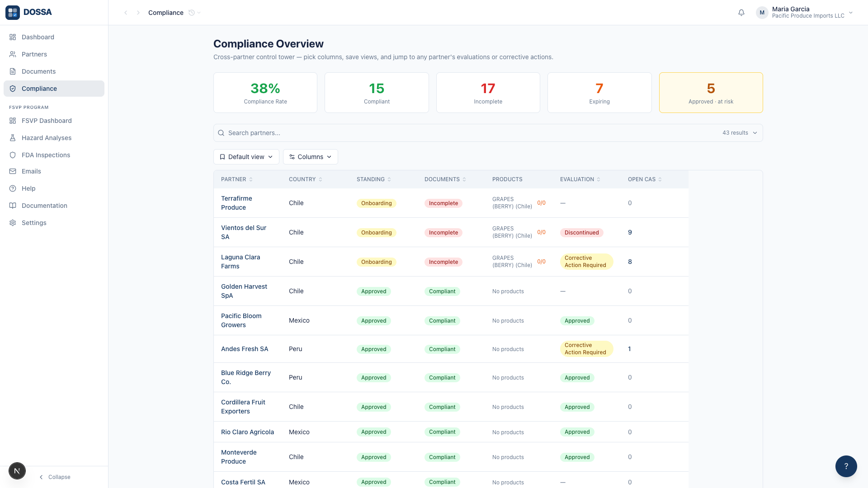Click the Dashboard grid icon in sidebar

tap(13, 37)
